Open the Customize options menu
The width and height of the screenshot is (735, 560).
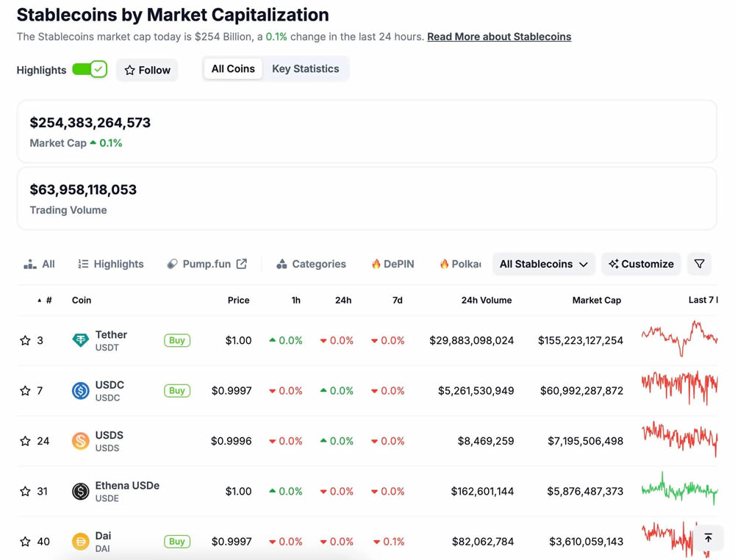(641, 264)
